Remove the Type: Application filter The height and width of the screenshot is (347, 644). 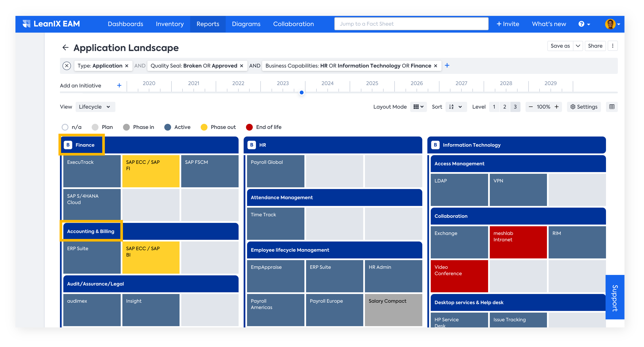point(127,66)
